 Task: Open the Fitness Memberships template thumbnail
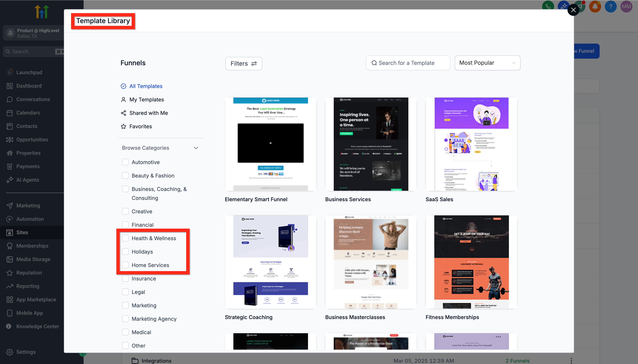tap(471, 262)
